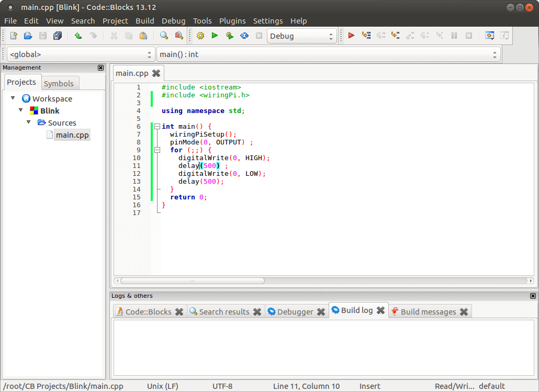
Task: Click the Save all files icon
Action: (58, 36)
